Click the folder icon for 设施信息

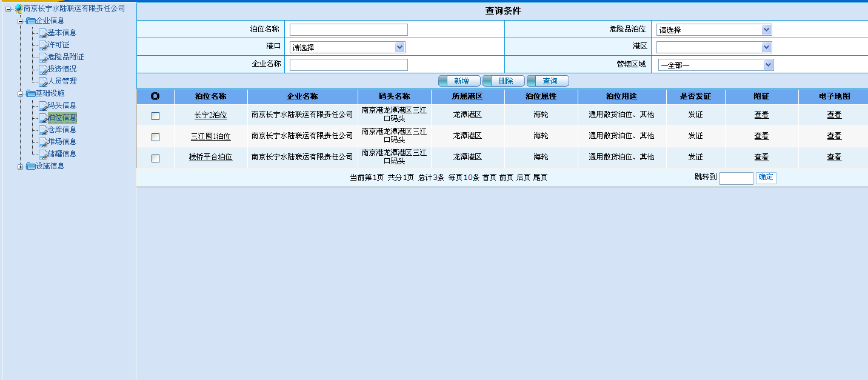(x=30, y=166)
